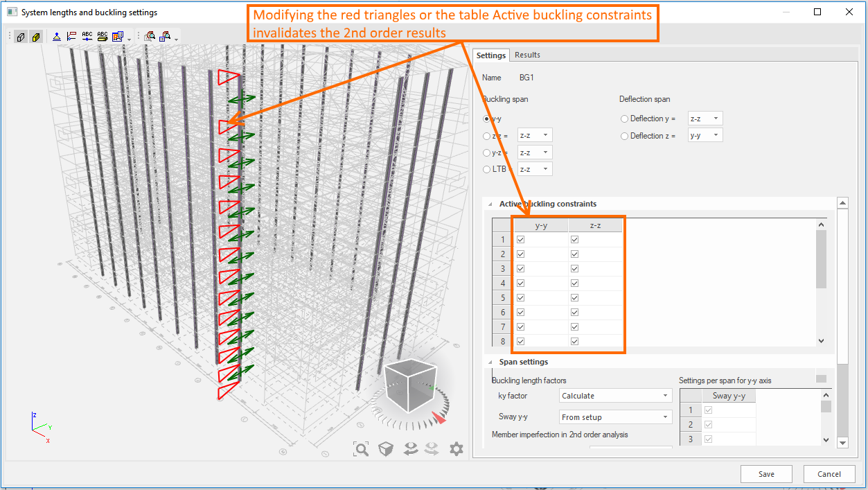The height and width of the screenshot is (490, 868).
Task: Toggle the yellow solid rendering icon
Action: pos(36,37)
